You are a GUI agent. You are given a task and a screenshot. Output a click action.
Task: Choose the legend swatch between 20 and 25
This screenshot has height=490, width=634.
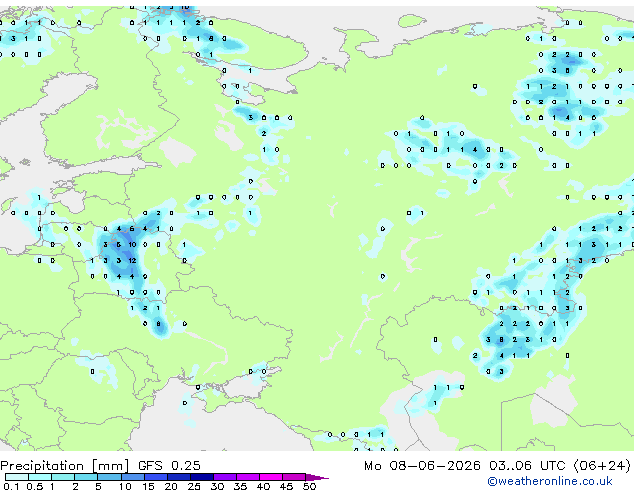tap(178, 477)
